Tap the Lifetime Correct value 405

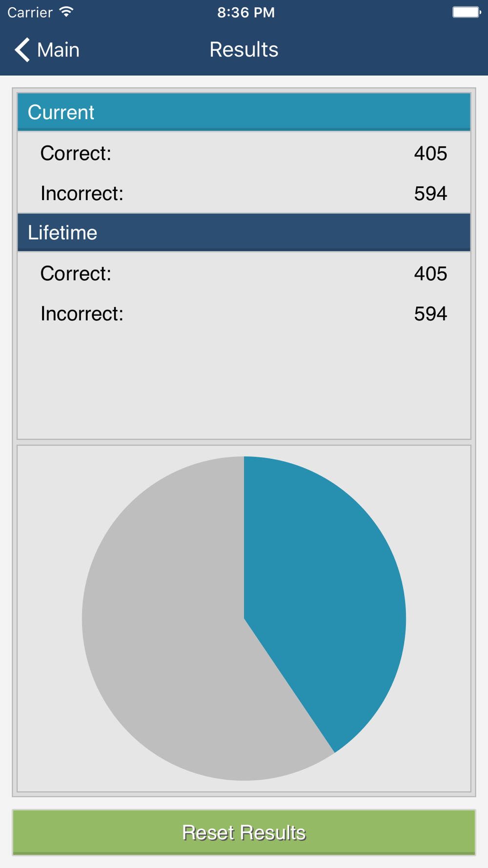(430, 273)
